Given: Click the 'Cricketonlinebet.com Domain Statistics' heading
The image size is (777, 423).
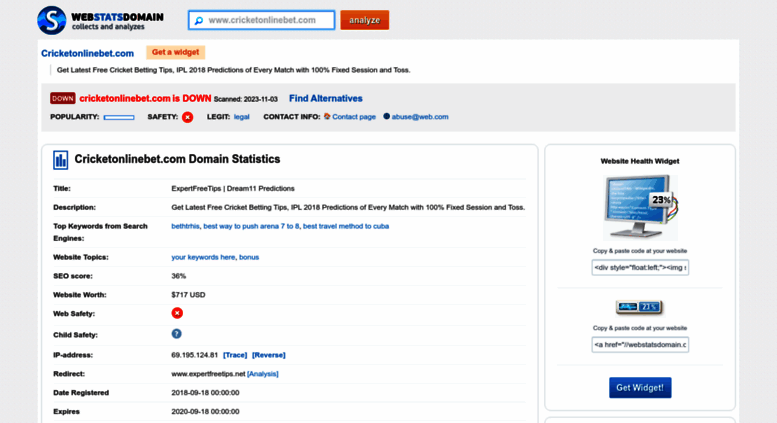Looking at the screenshot, I should pos(177,159).
